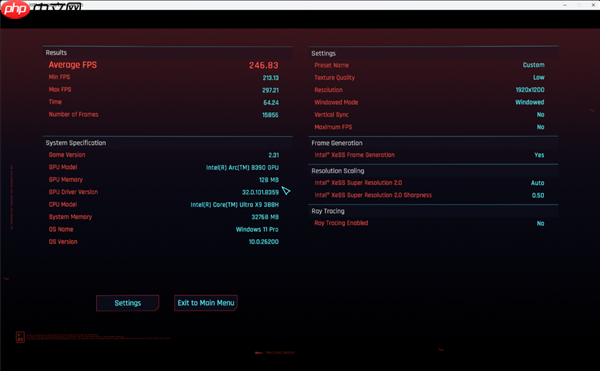Click the OS Name label
Screen dimensions: 600x371
61,229
